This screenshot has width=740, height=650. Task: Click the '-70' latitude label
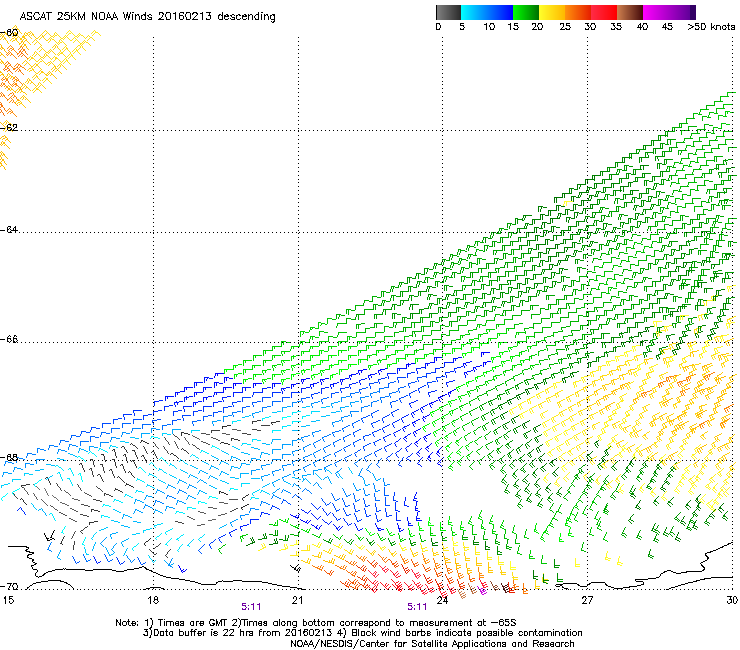tap(9, 586)
